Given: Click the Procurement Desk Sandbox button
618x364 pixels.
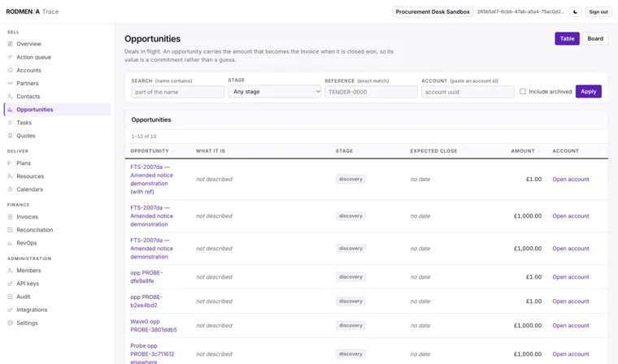Looking at the screenshot, I should point(433,12).
